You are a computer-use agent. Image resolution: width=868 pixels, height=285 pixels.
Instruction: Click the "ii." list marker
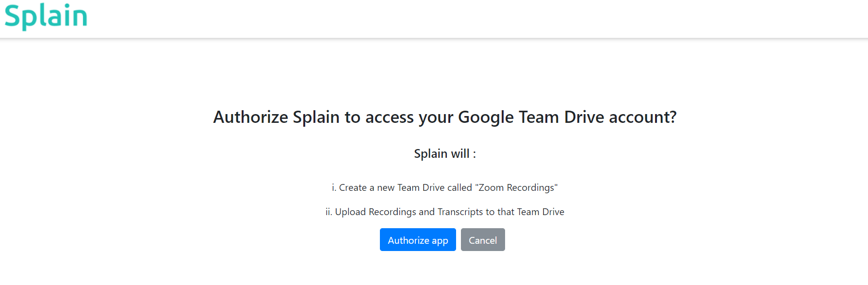tap(328, 212)
